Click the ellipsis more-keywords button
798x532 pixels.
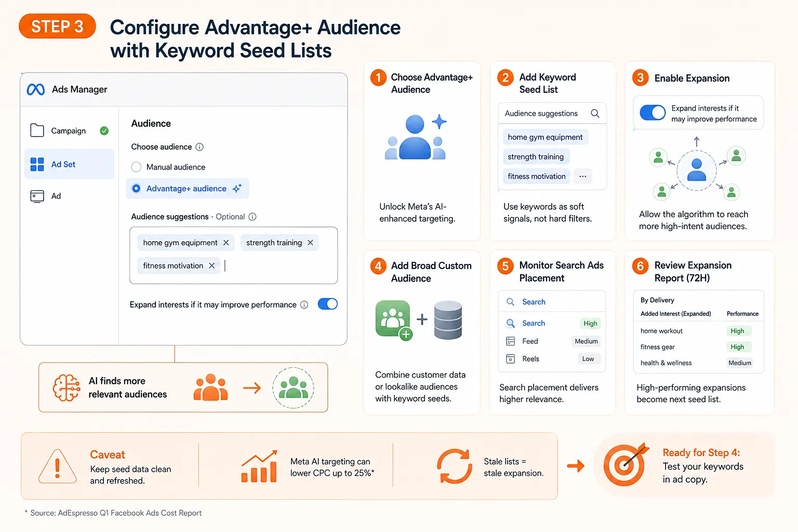(x=583, y=176)
